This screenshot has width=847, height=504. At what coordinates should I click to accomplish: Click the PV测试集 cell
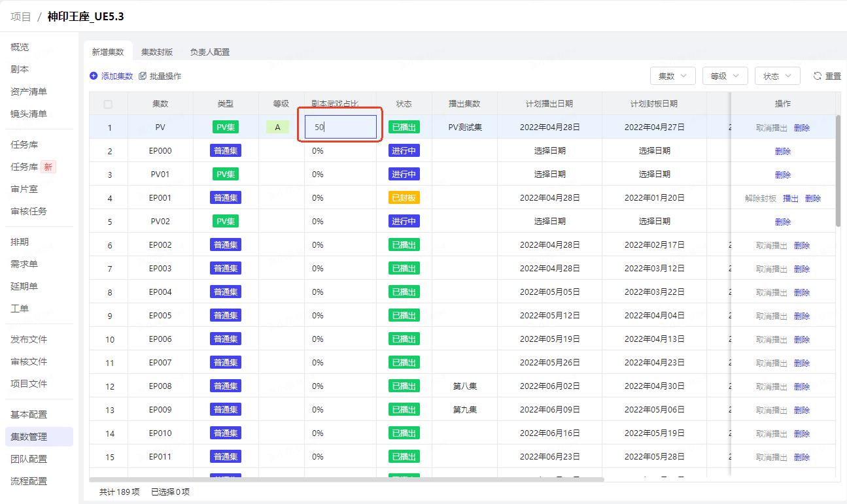(x=465, y=127)
